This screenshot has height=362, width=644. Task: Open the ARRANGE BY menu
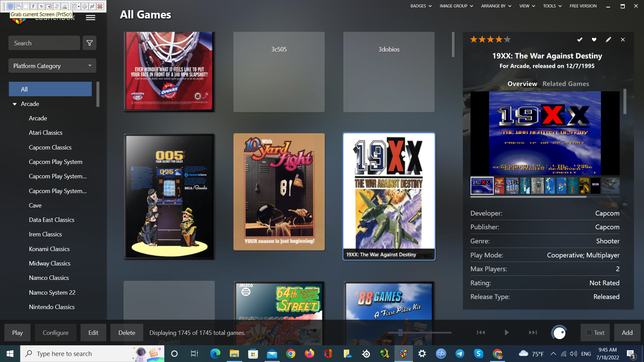[496, 6]
